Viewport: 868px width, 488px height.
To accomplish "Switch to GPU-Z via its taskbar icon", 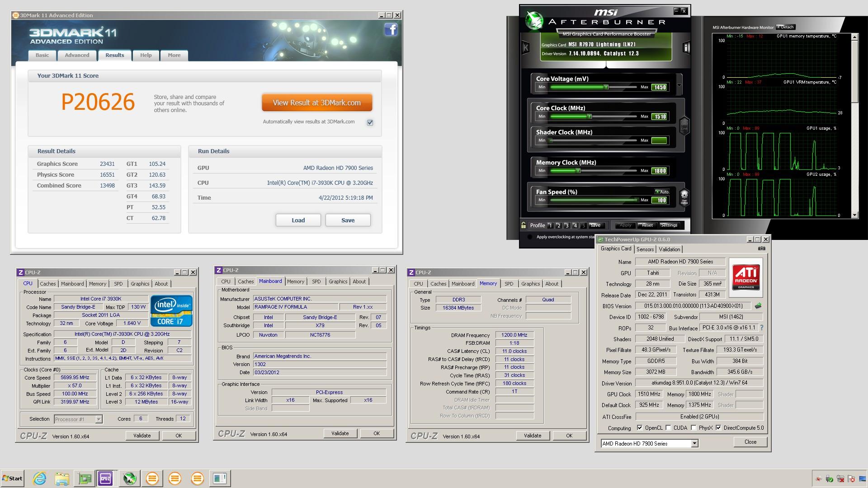I will (x=85, y=478).
